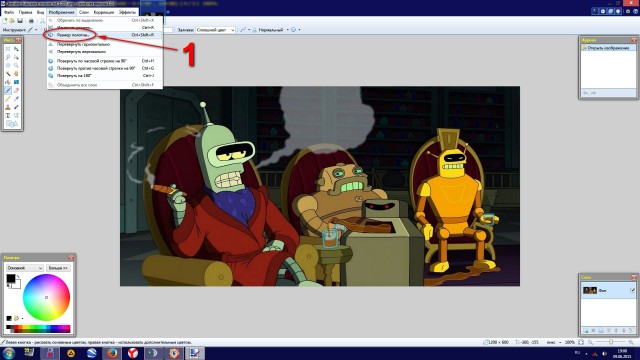Choose Перевернуть вертикально menu entry
Screen dimensions: 640x360
tap(105, 52)
